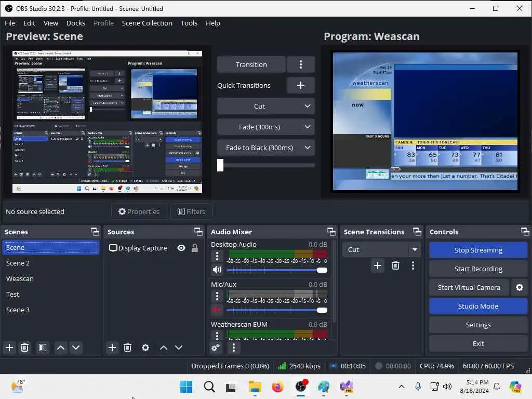
Task: Click Start Virtual Camera
Action: pyautogui.click(x=469, y=287)
